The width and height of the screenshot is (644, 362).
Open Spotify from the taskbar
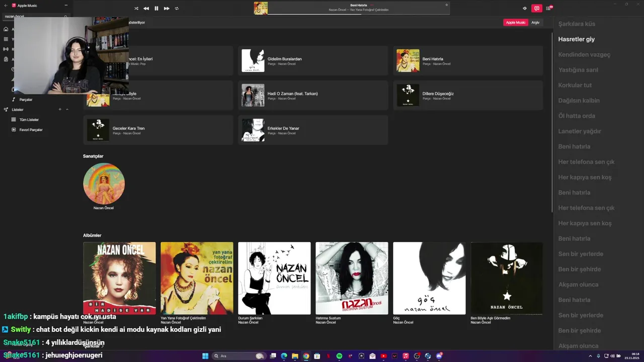pyautogui.click(x=339, y=356)
